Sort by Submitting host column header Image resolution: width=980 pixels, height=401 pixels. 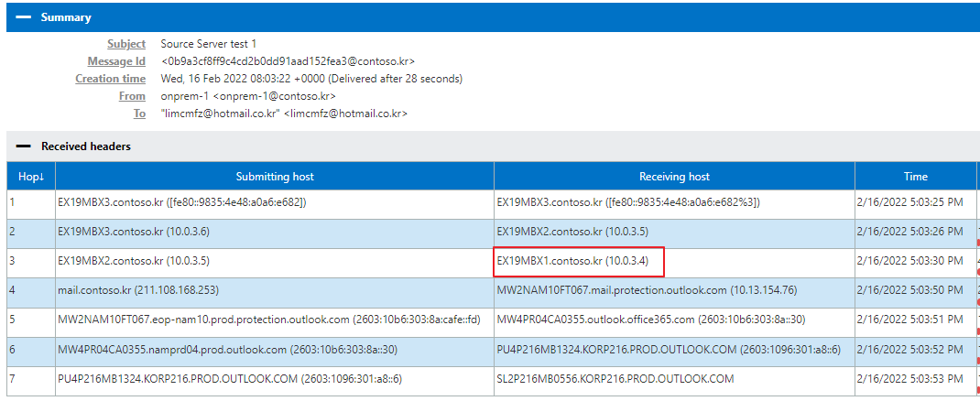click(x=275, y=177)
